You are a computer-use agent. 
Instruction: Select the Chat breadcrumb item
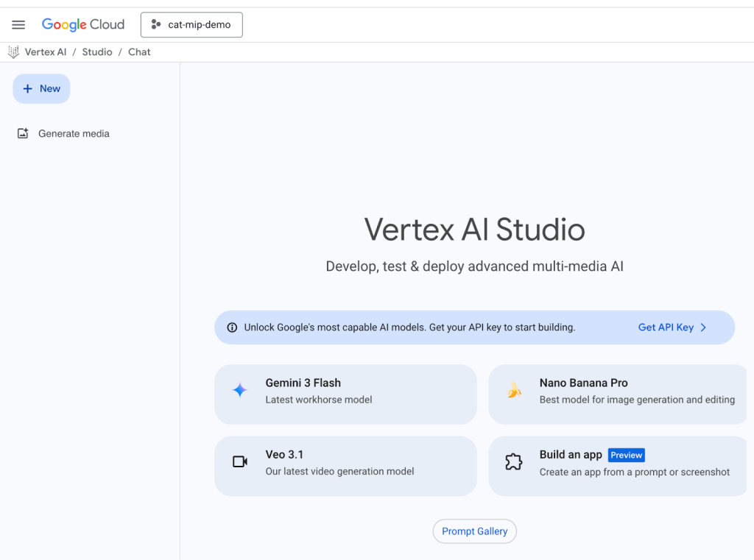pyautogui.click(x=139, y=52)
